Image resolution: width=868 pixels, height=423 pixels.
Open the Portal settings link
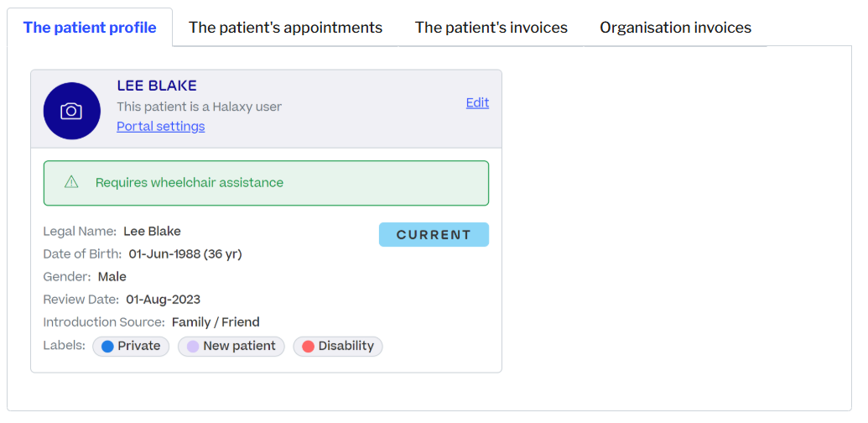pos(160,126)
